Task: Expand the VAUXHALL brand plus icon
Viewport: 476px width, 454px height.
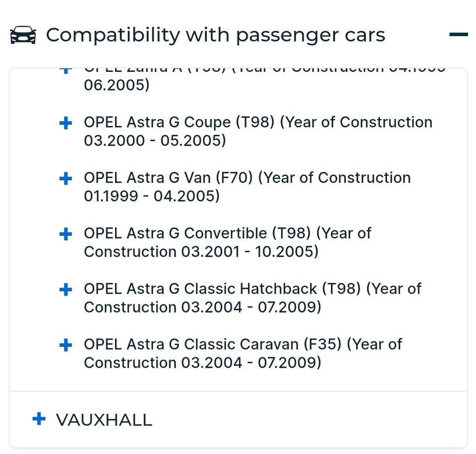Action: pos(39,419)
